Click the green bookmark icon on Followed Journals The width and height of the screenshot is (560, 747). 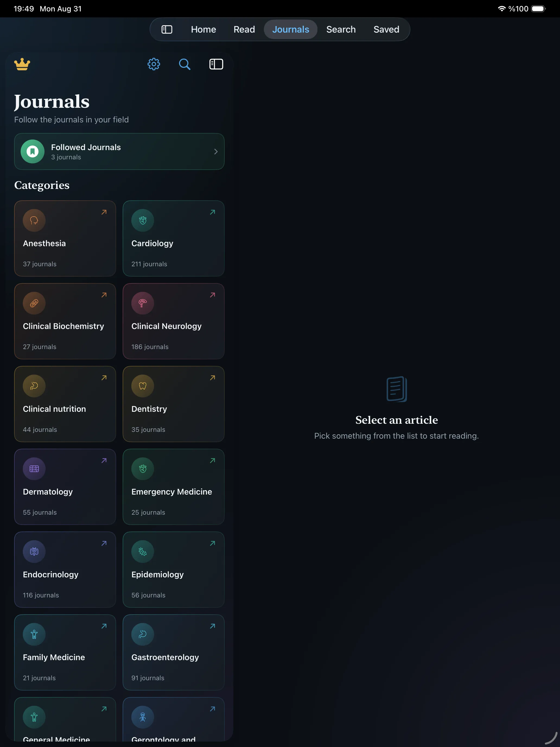[32, 152]
